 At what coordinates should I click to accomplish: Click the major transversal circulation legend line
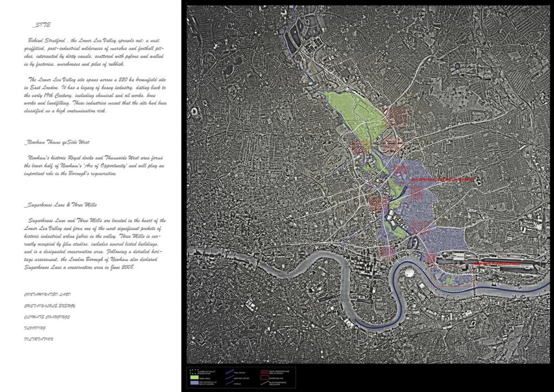pyautogui.click(x=265, y=383)
